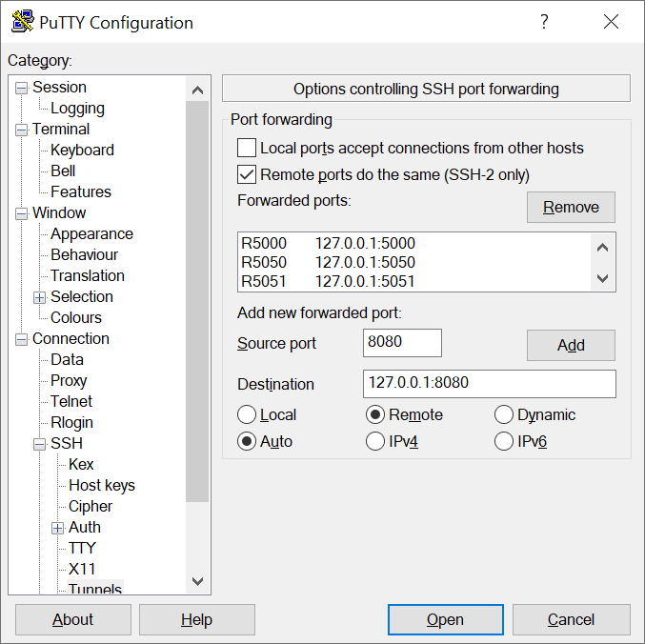Viewport: 645px width, 644px height.
Task: Click category tree scroll up arrow
Action: tap(198, 90)
